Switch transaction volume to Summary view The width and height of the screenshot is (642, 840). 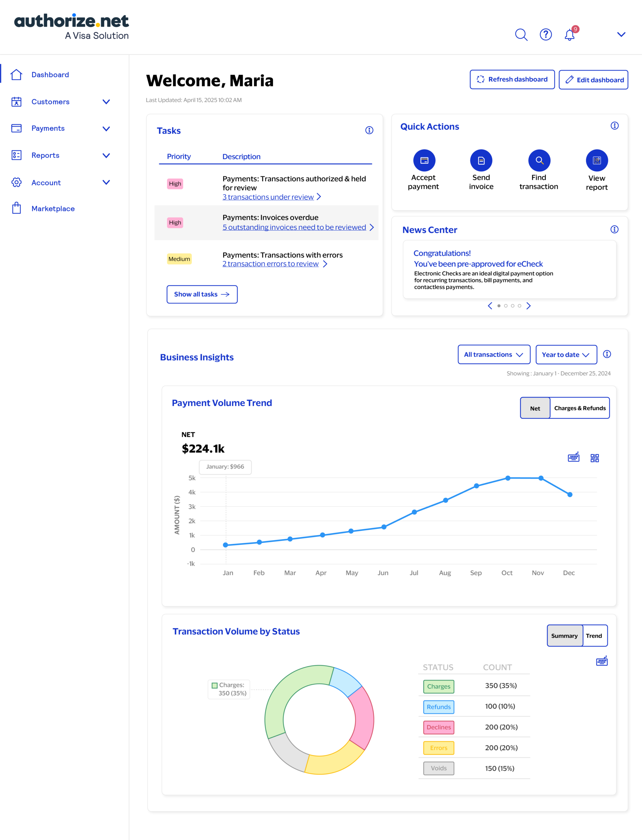tap(565, 636)
